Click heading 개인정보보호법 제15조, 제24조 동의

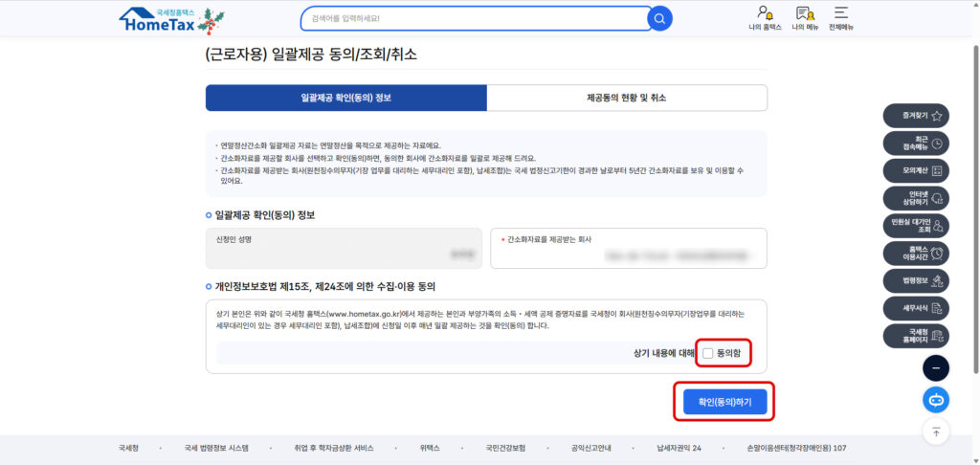coord(325,287)
